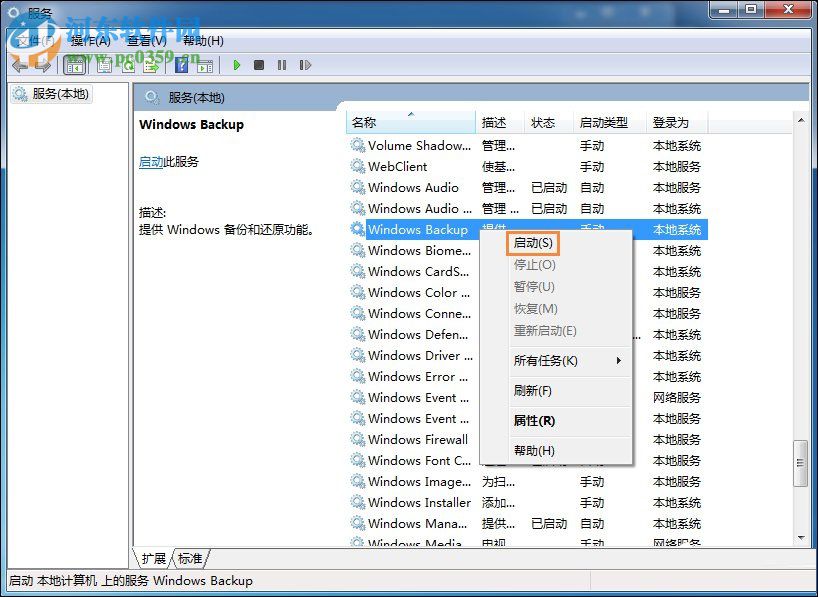This screenshot has width=818, height=597.
Task: Click the Restart Service toolbar icon
Action: click(305, 65)
